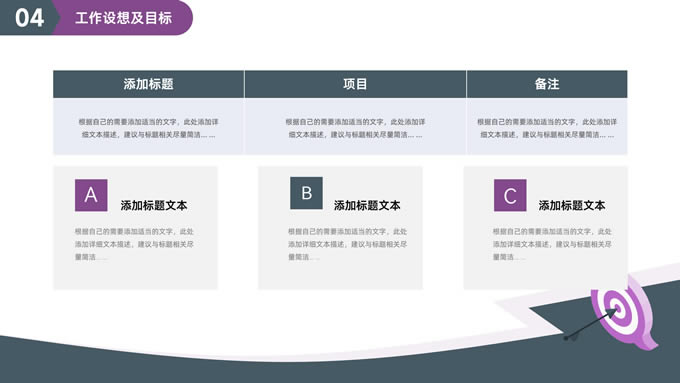
Task: Click the description text under 备注 header
Action: (x=547, y=128)
